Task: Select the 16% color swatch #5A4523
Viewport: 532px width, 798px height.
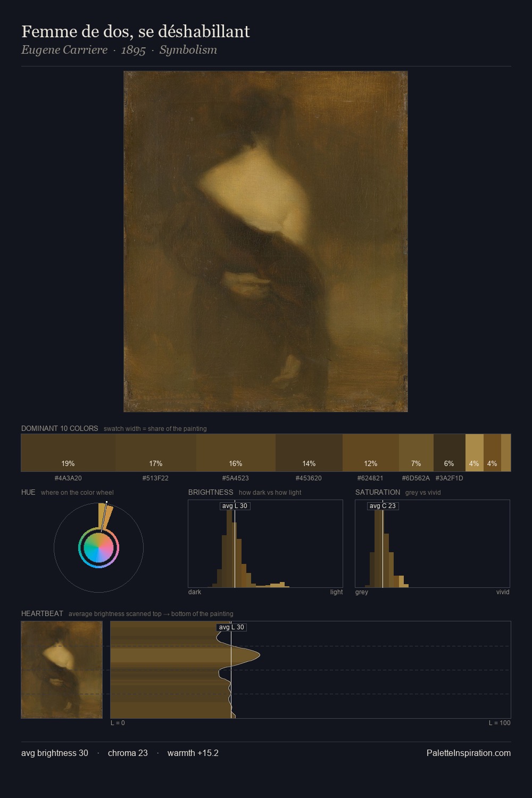Action: [x=236, y=453]
